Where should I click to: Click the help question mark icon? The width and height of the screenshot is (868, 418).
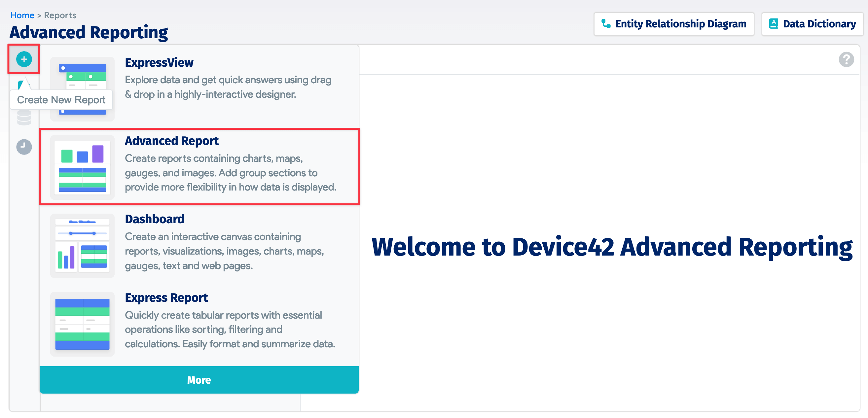pyautogui.click(x=846, y=60)
